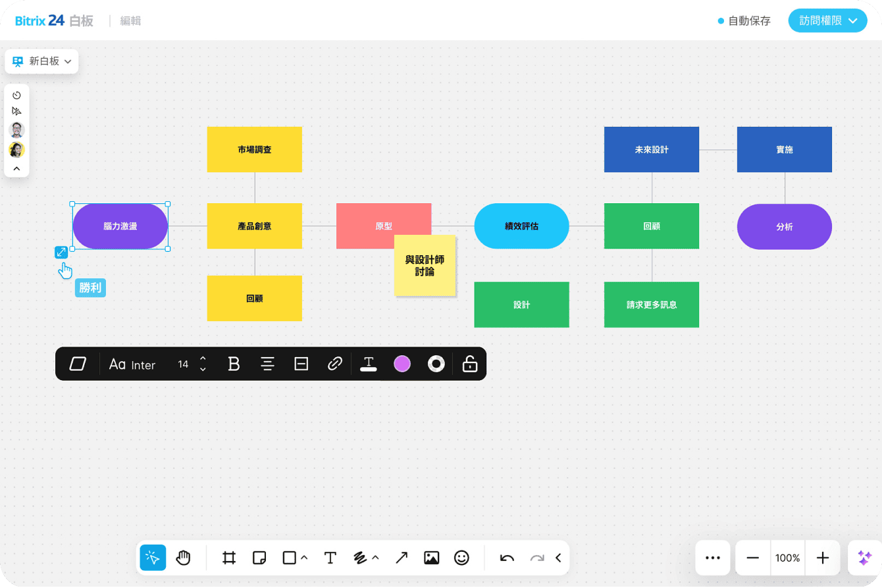
Task: Toggle bold text formatting
Action: (x=234, y=364)
